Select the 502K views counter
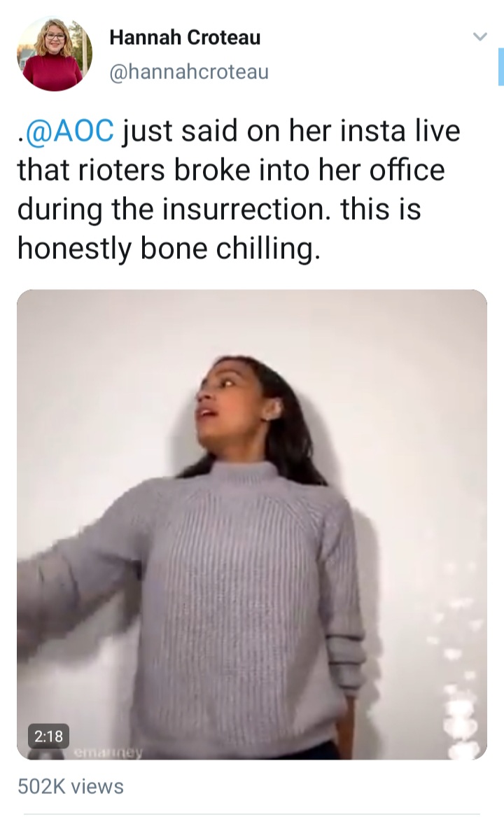 [71, 786]
